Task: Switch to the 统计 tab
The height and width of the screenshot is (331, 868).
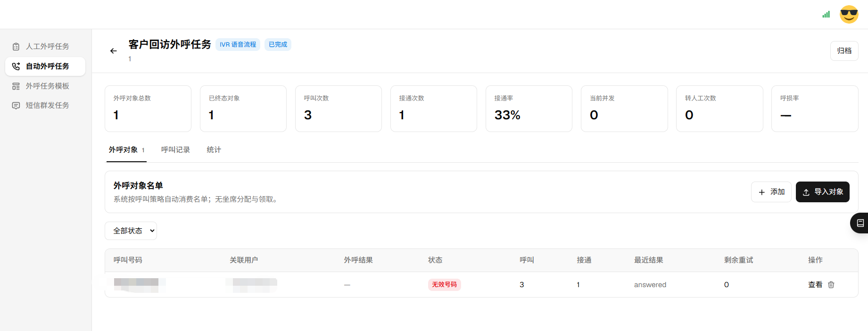Action: [214, 150]
